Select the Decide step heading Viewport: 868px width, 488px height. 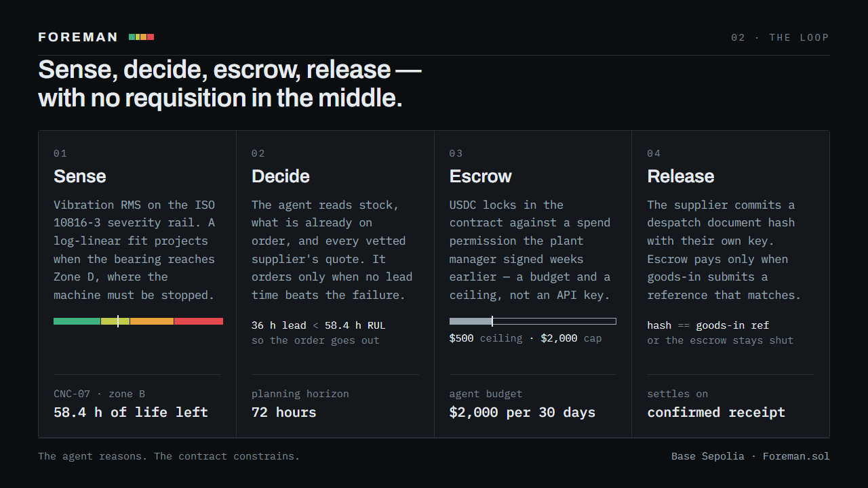[x=281, y=176]
